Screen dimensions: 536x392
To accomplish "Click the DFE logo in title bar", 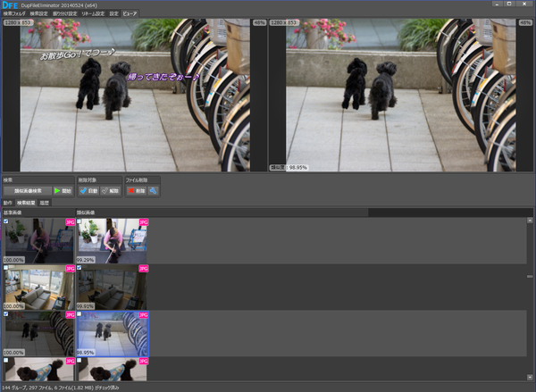I will point(10,5).
